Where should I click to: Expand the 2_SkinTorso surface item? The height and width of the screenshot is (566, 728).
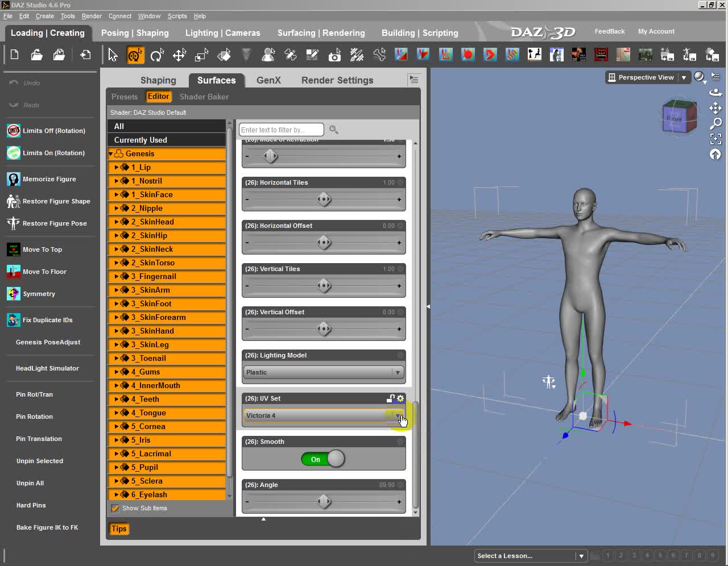click(x=117, y=263)
